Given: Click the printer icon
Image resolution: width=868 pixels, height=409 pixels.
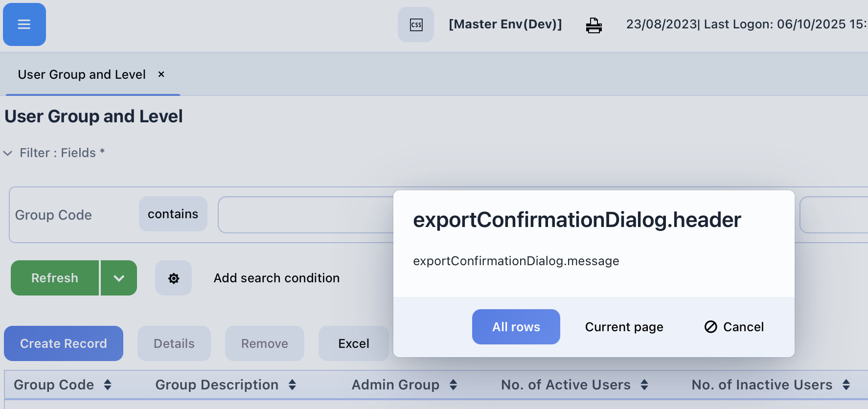Looking at the screenshot, I should tap(594, 25).
